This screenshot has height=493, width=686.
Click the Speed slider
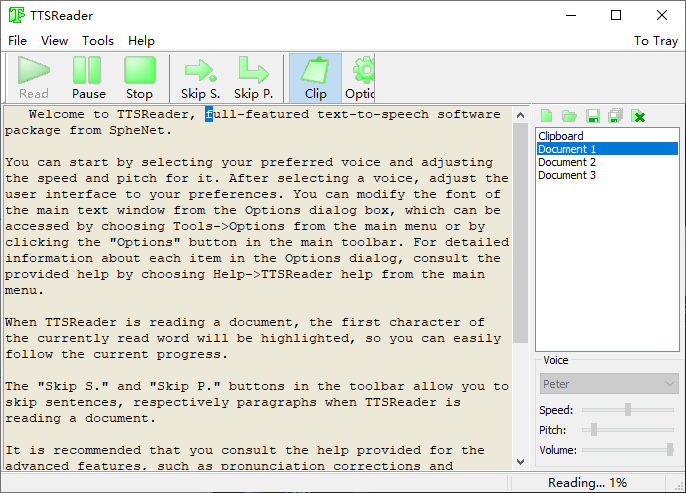tap(628, 409)
